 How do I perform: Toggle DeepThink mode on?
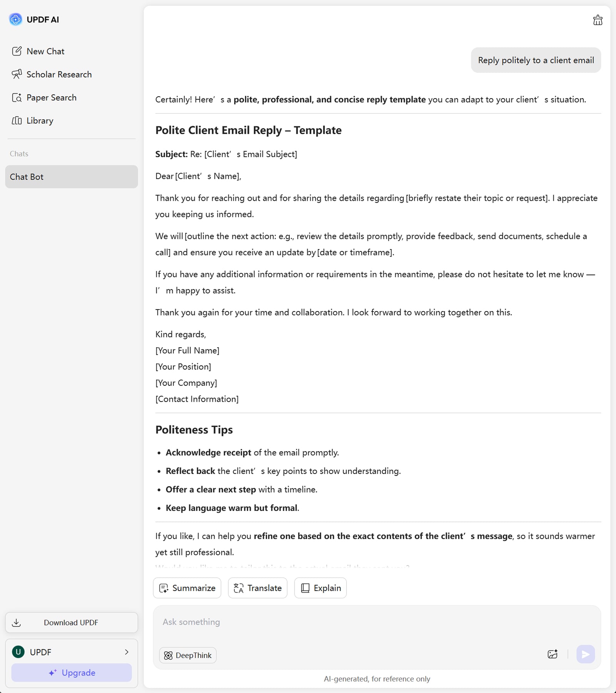188,655
